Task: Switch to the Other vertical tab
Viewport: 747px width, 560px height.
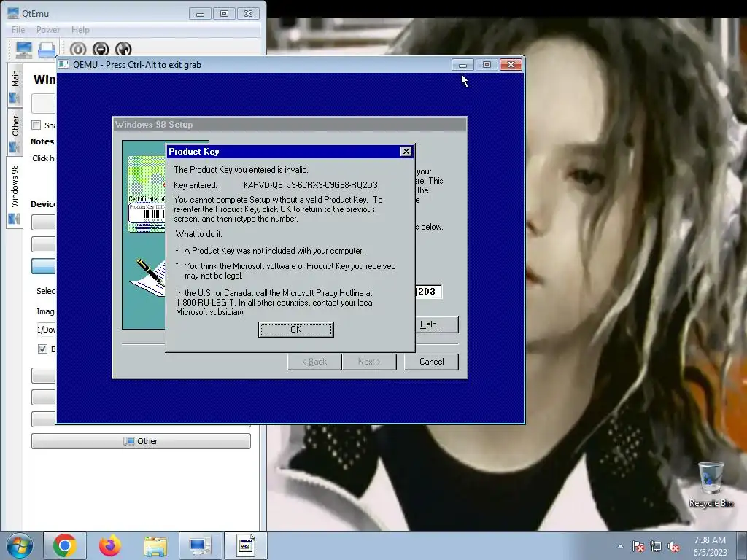Action: click(15, 133)
